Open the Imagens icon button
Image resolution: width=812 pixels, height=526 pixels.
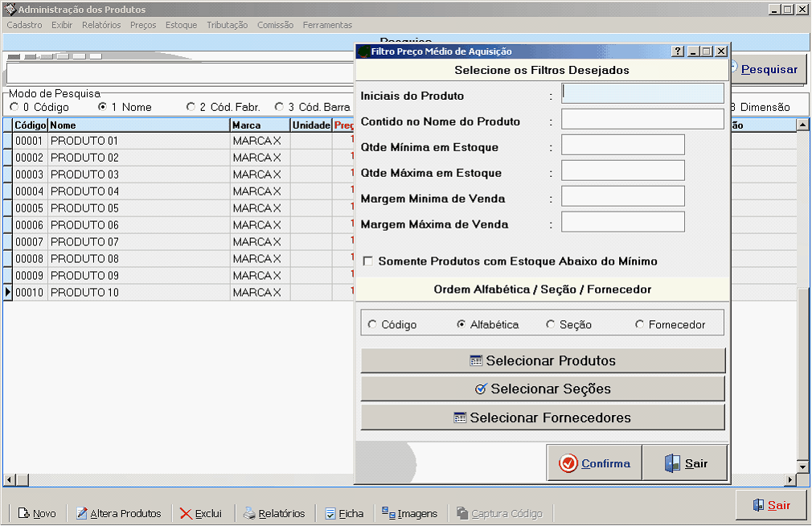388,513
